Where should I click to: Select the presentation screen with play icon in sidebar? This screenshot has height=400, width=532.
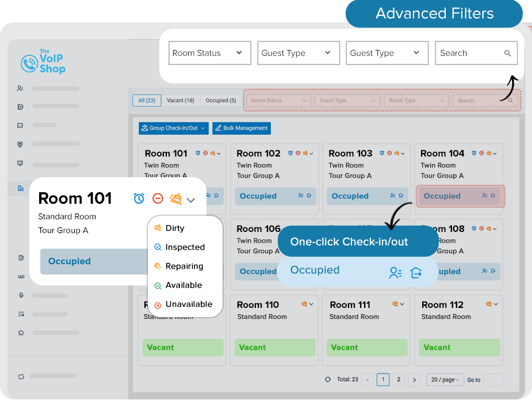click(x=20, y=144)
